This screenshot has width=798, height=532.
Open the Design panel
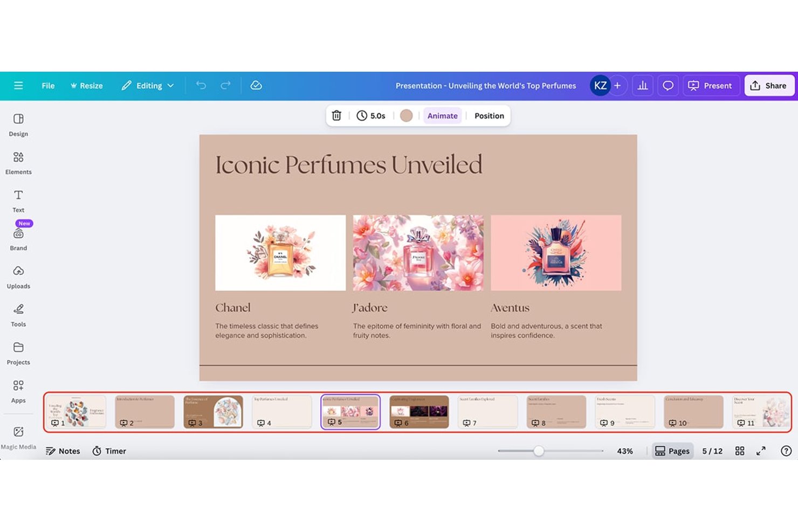pyautogui.click(x=18, y=125)
